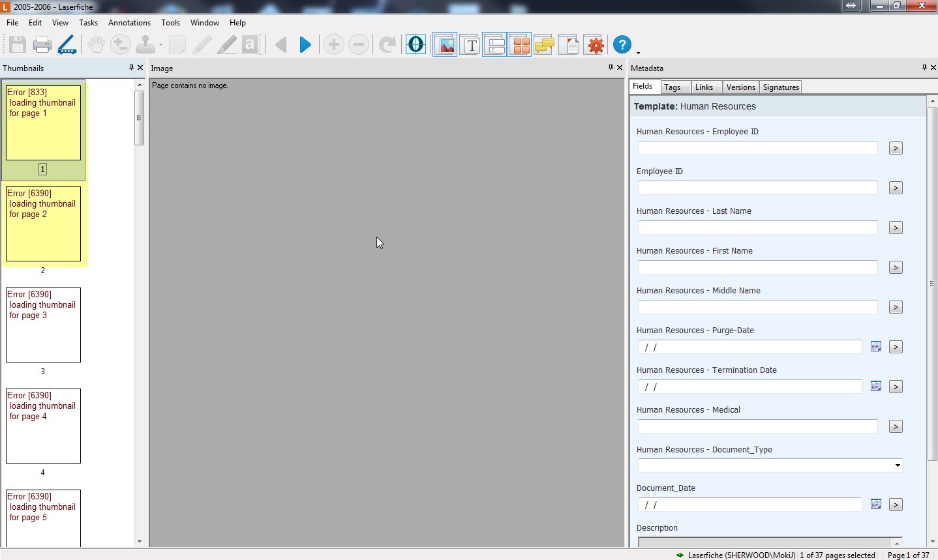This screenshot has width=938, height=560.
Task: Click the arrow button beside Medical field
Action: [896, 426]
